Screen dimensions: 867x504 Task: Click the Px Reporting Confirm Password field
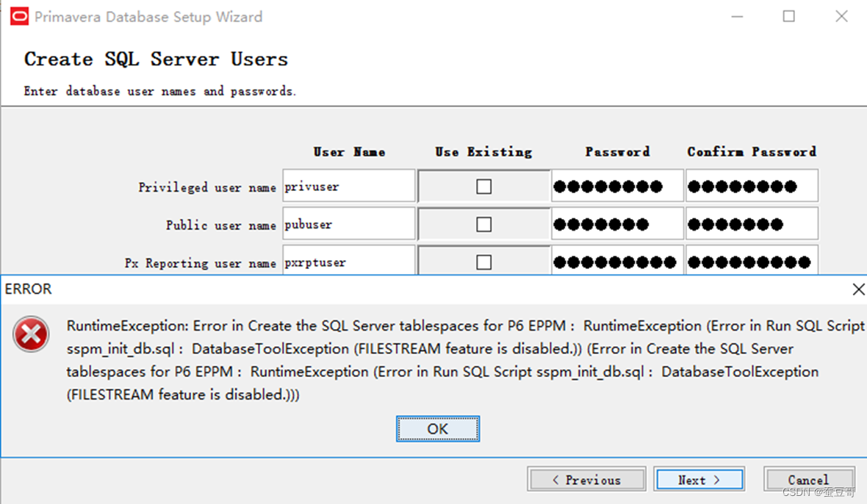[x=751, y=262]
